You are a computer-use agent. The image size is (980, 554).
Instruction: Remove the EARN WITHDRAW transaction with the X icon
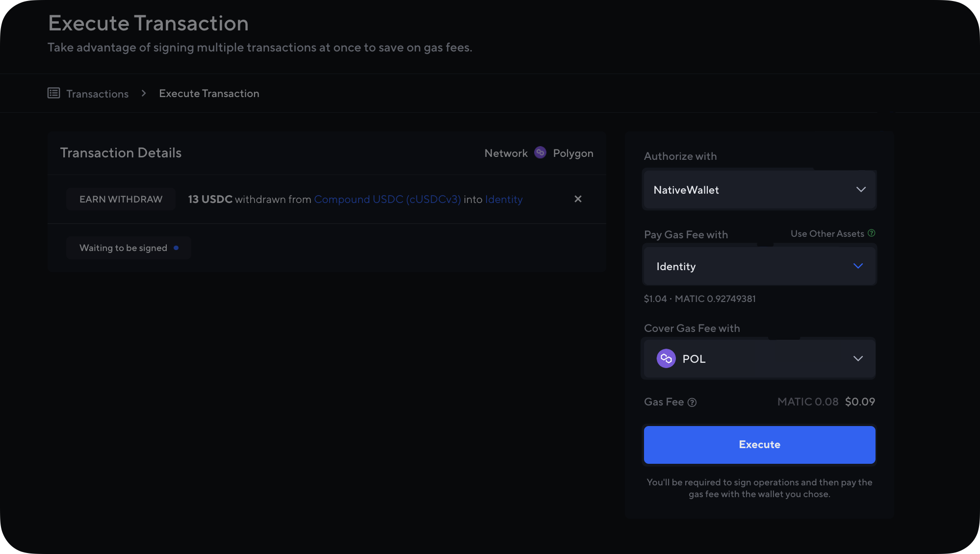pos(578,199)
